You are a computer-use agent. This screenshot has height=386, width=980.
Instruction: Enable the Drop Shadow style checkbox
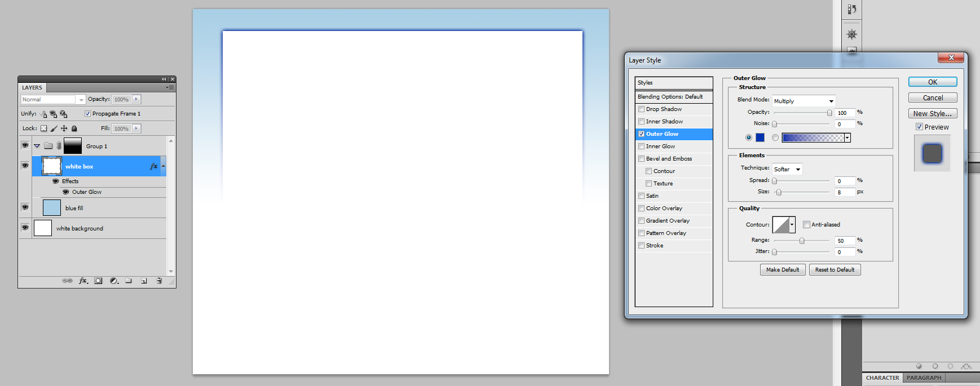click(x=641, y=109)
